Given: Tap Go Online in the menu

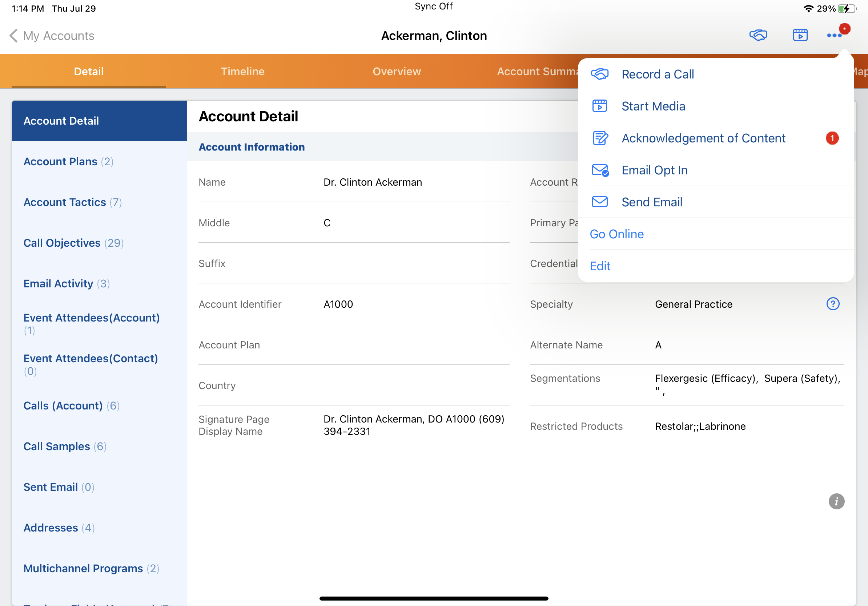Looking at the screenshot, I should [x=616, y=234].
